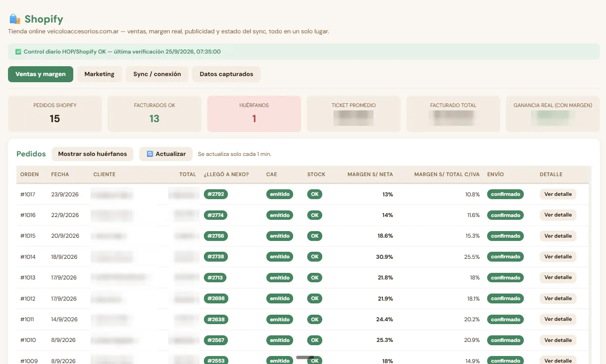Click the Nexo badge #2698

[216, 298]
